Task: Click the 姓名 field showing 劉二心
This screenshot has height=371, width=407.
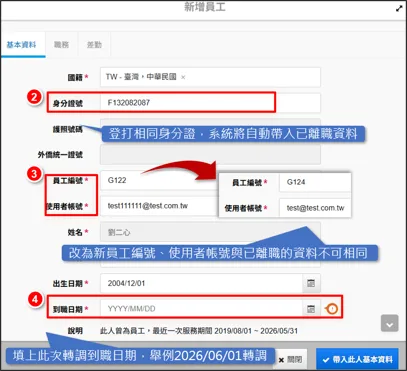Action: click(210, 232)
